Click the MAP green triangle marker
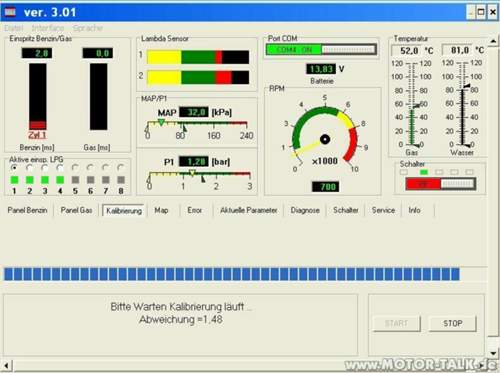500x373 pixels. point(161,122)
